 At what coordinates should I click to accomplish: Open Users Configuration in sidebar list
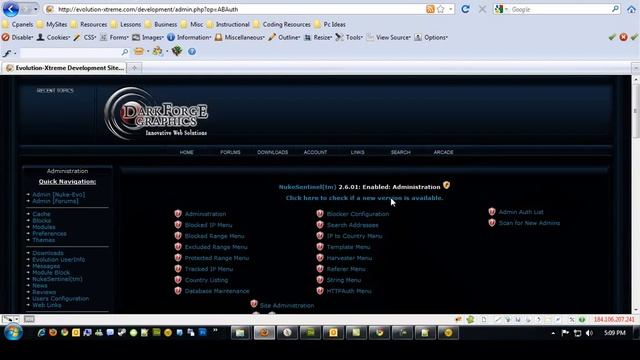[61, 298]
